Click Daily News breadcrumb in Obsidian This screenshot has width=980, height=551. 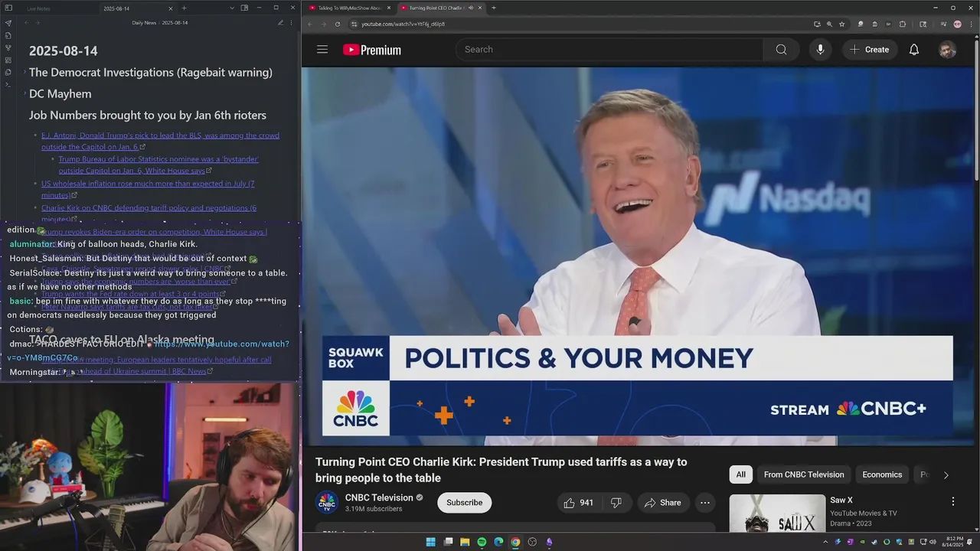pyautogui.click(x=144, y=23)
